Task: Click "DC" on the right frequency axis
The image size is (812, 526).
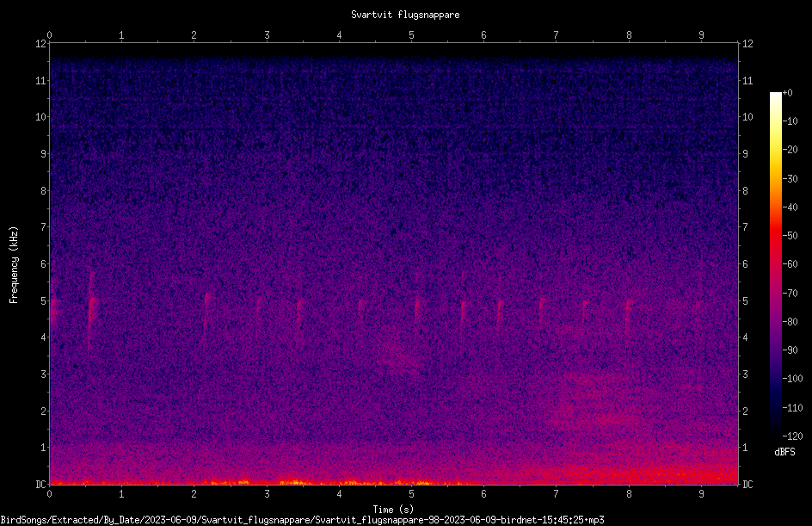Action: coord(747,485)
